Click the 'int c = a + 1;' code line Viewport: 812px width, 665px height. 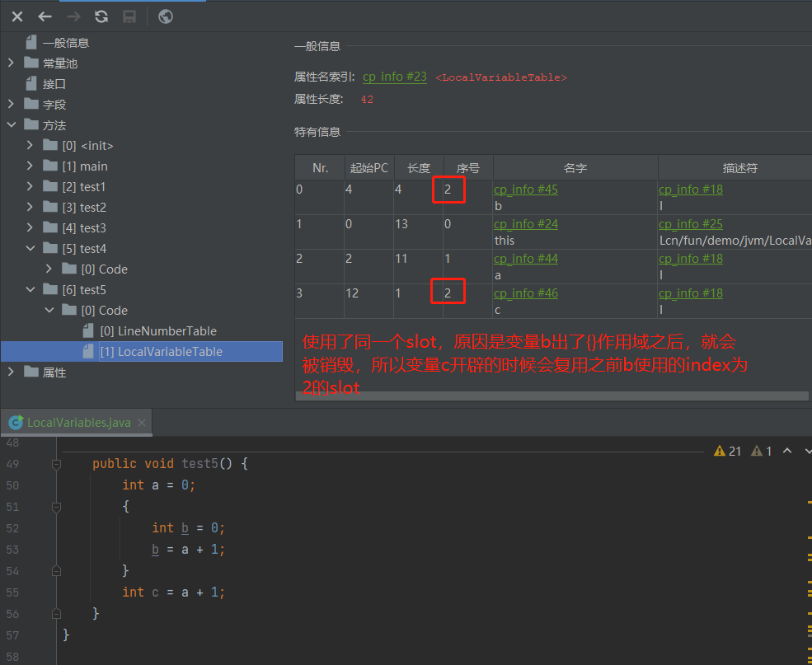(x=173, y=592)
